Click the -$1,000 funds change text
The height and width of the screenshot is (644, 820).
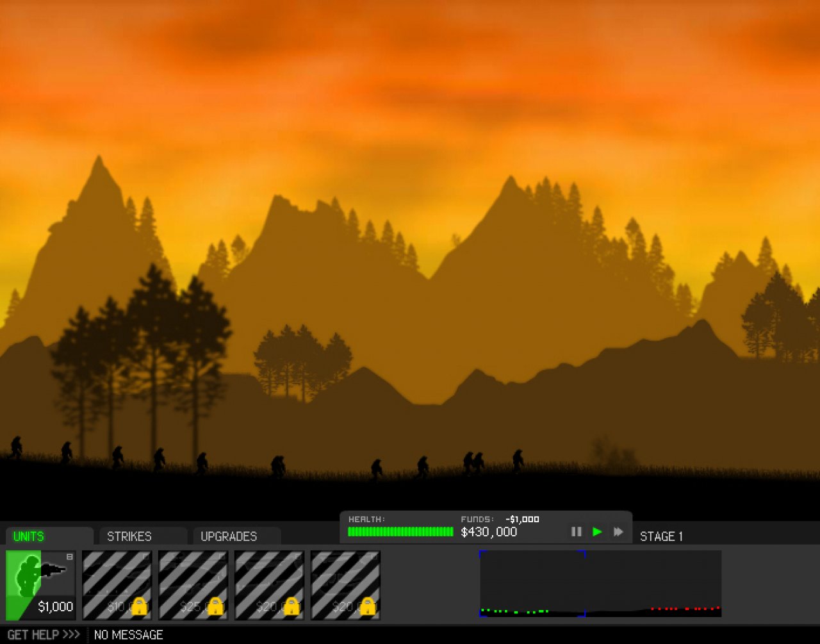[x=522, y=519]
